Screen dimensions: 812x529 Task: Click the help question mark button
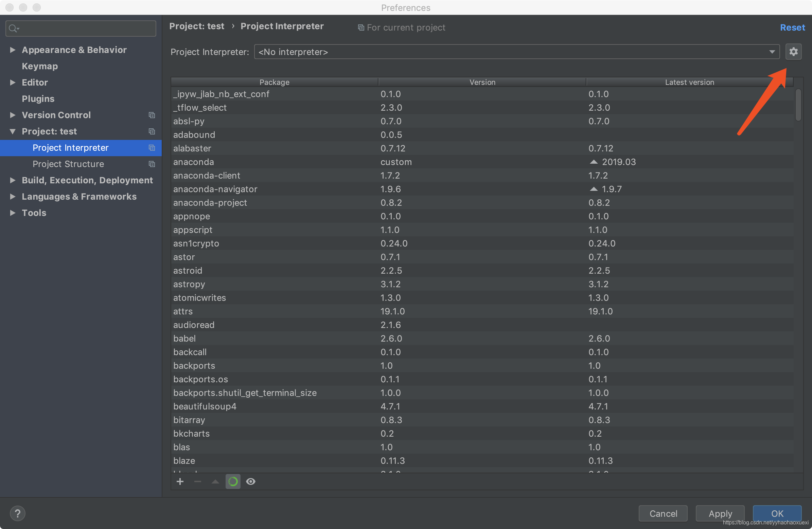[x=17, y=513]
